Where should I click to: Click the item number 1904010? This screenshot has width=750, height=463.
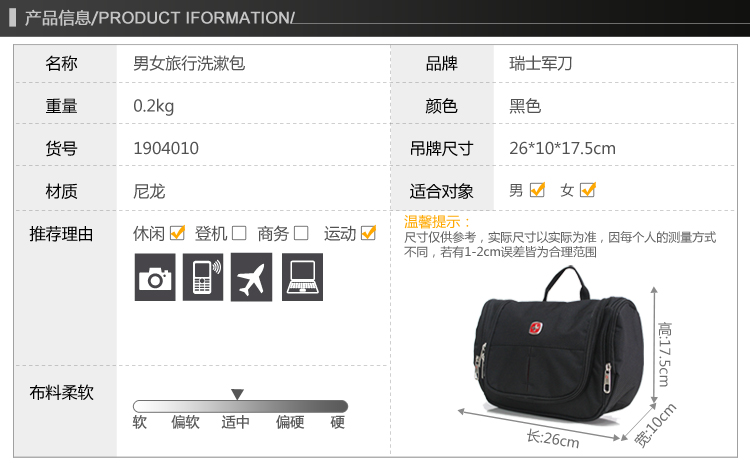pyautogui.click(x=166, y=148)
